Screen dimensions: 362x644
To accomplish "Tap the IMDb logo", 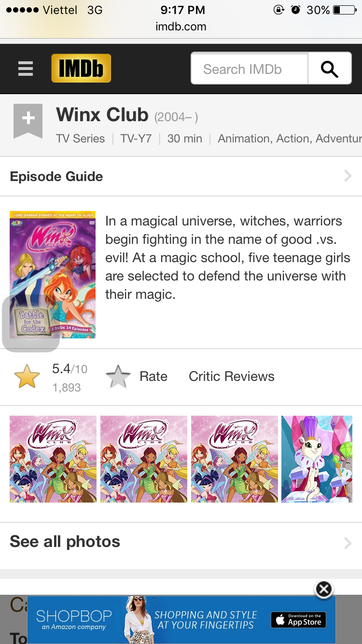I will [x=81, y=68].
